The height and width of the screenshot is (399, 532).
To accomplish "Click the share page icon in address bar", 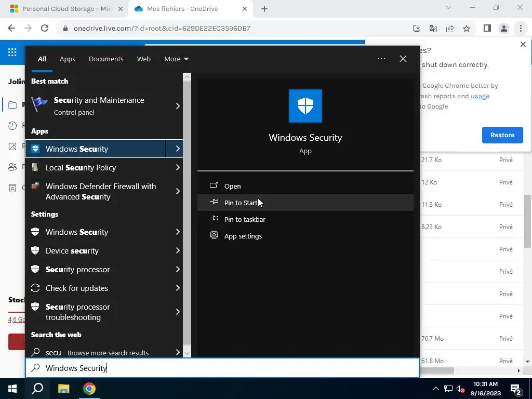I will click(x=450, y=29).
